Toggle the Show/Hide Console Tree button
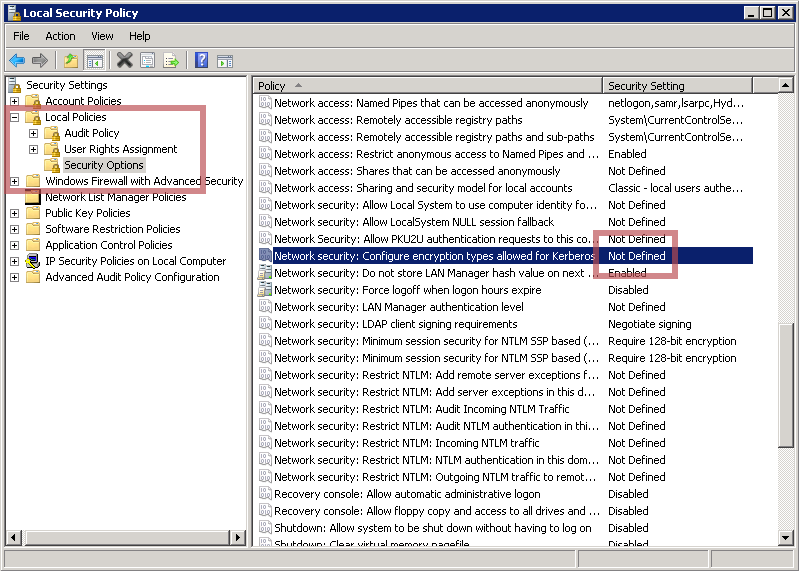The width and height of the screenshot is (799, 571). click(95, 61)
